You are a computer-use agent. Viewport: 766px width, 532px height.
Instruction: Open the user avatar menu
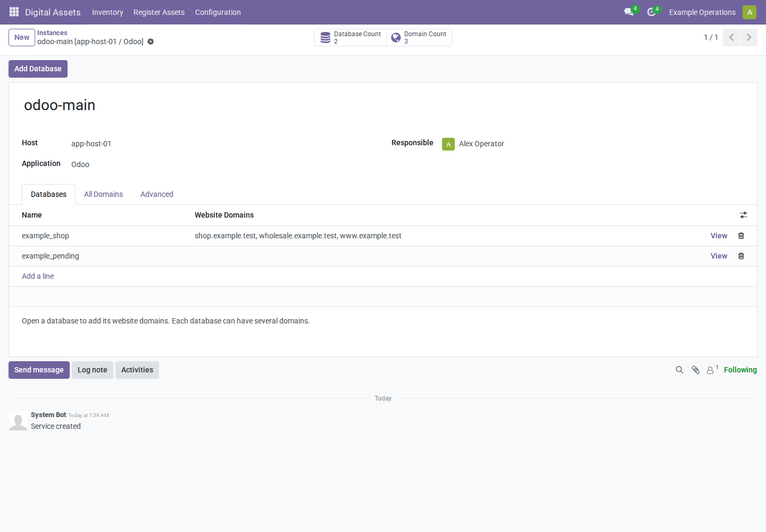pos(750,12)
